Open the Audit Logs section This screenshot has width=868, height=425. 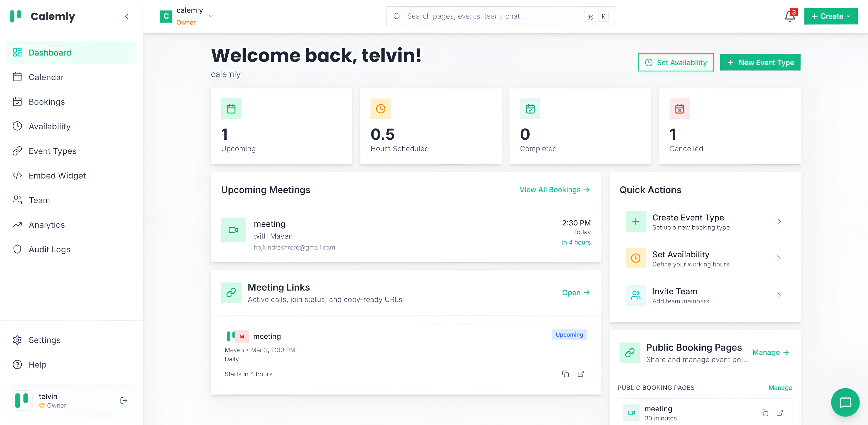[49, 249]
